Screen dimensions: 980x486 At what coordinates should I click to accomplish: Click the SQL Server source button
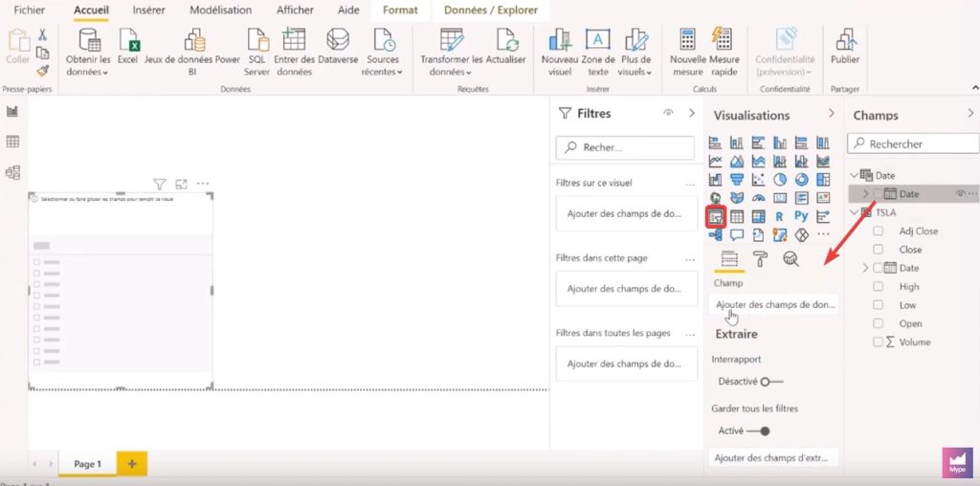[256, 53]
